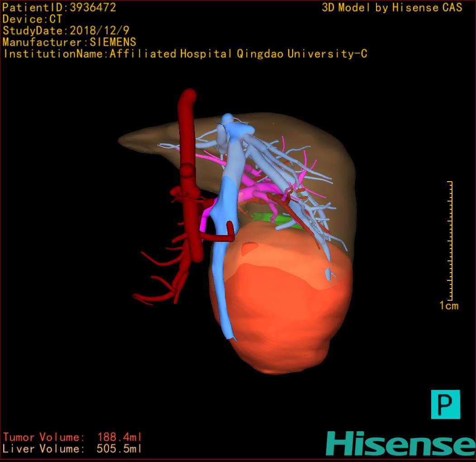Click the Hisense logo
This screenshot has width=476, height=462.
(400, 443)
